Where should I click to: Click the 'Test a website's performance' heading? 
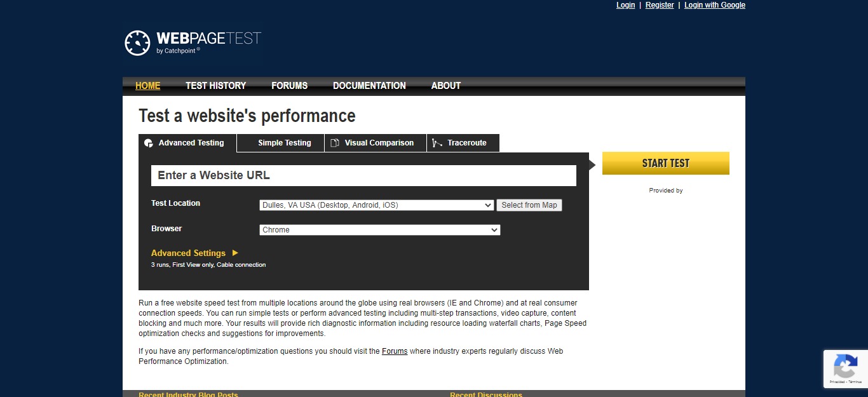point(247,116)
